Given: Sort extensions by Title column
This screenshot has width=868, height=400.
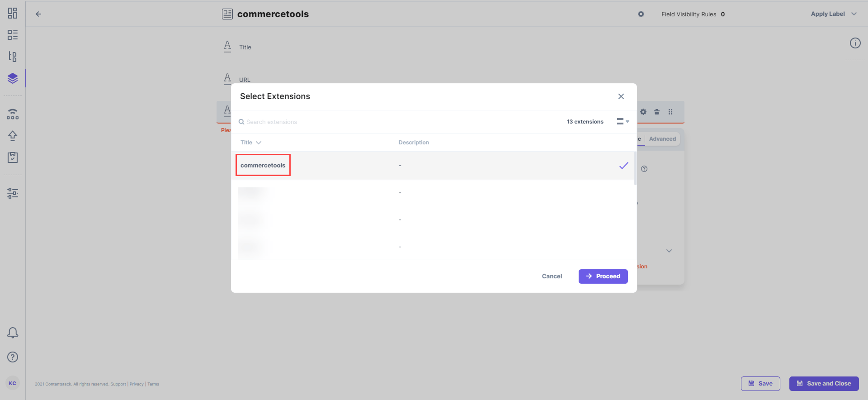Looking at the screenshot, I should 251,142.
